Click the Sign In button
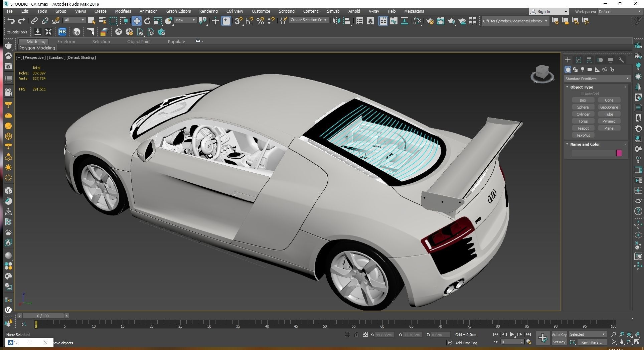Image resolution: width=644 pixels, height=350 pixels. click(548, 11)
